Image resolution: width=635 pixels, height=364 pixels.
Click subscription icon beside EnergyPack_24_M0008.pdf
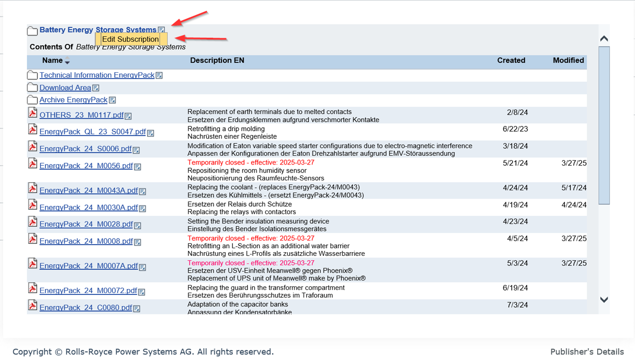138,242
